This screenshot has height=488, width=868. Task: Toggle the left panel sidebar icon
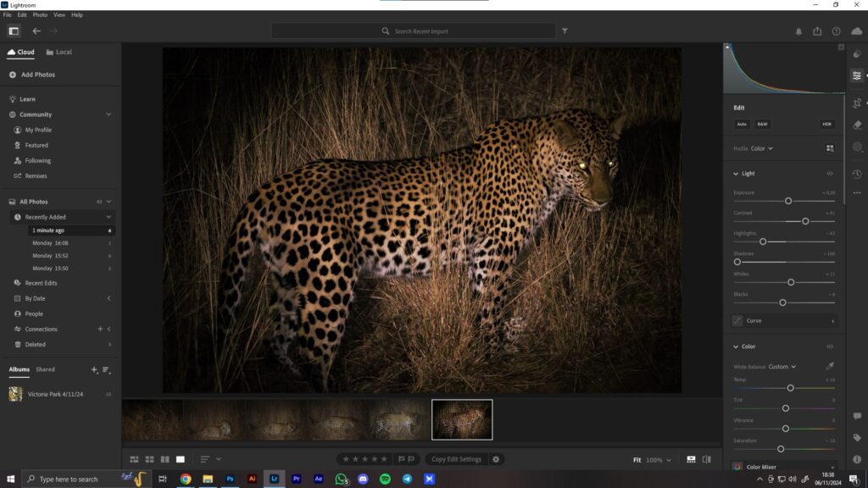tap(14, 31)
